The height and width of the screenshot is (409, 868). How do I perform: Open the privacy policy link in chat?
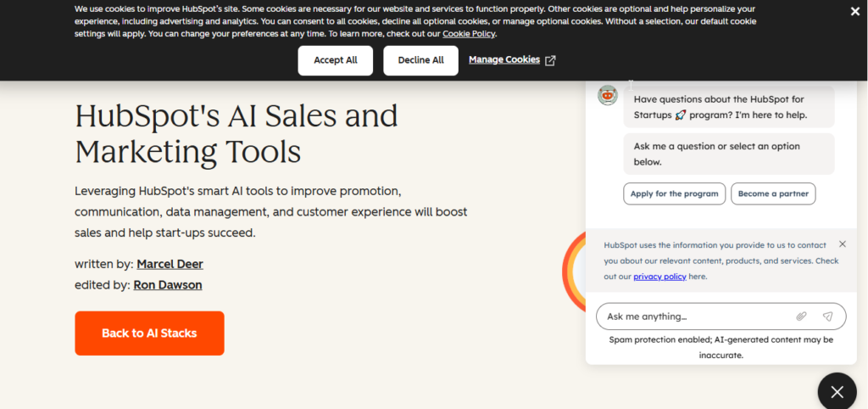pyautogui.click(x=659, y=277)
